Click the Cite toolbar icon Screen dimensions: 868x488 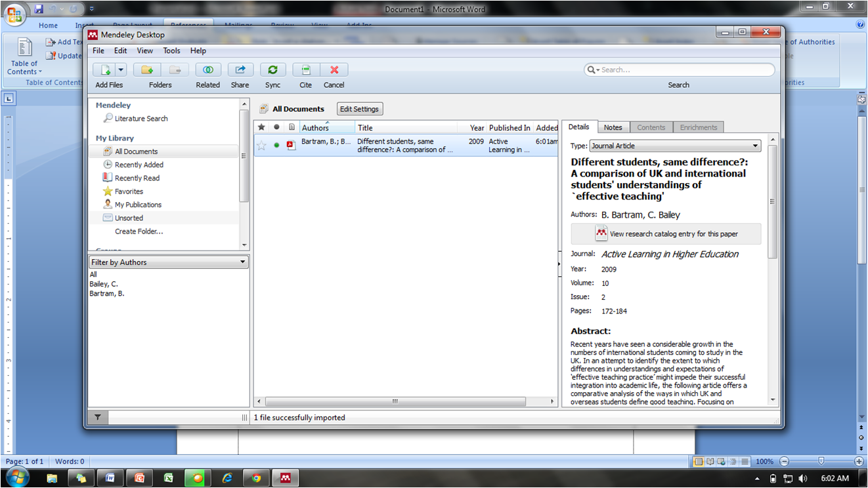coord(305,70)
